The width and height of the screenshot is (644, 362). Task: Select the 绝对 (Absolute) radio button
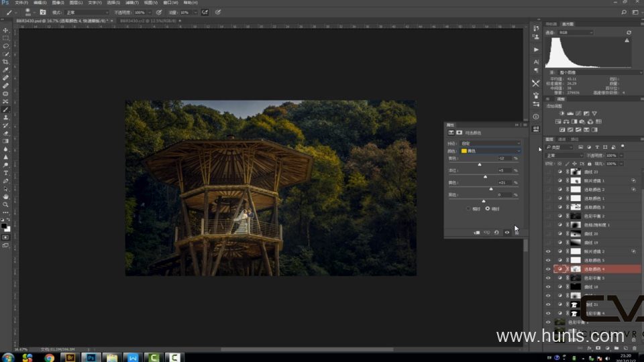(488, 208)
